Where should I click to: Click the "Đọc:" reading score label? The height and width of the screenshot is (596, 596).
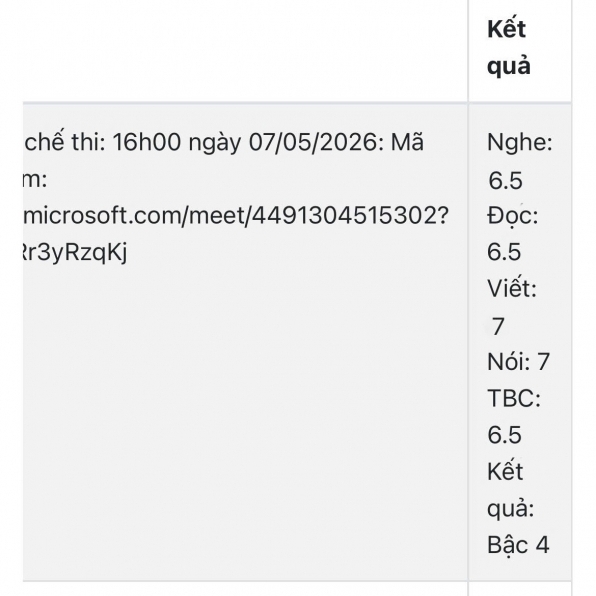(512, 216)
